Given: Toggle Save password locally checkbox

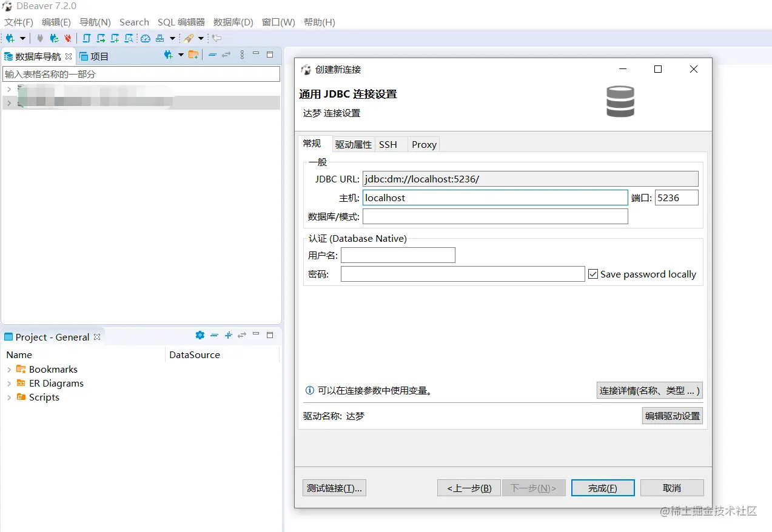Looking at the screenshot, I should coord(593,274).
